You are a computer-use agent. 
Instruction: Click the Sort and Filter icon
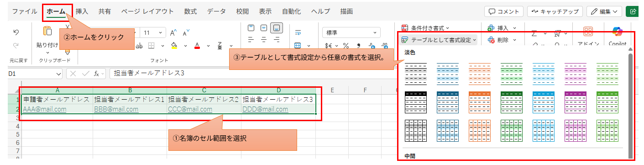point(557,33)
